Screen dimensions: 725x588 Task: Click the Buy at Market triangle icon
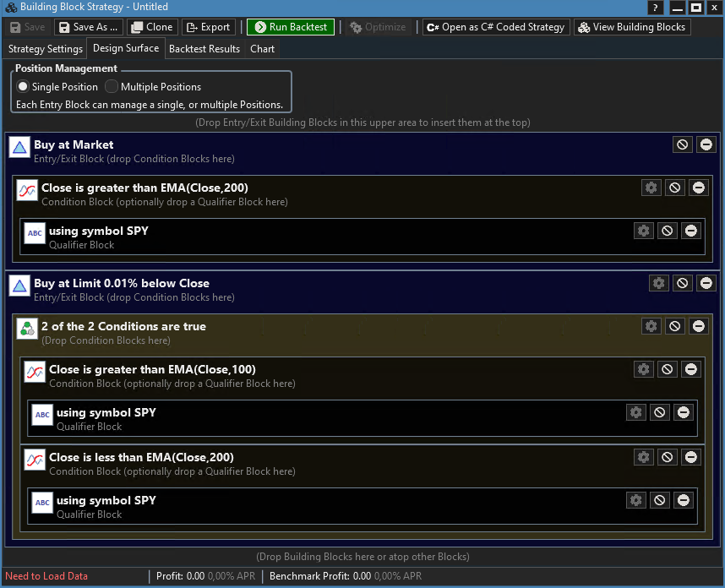click(x=19, y=148)
